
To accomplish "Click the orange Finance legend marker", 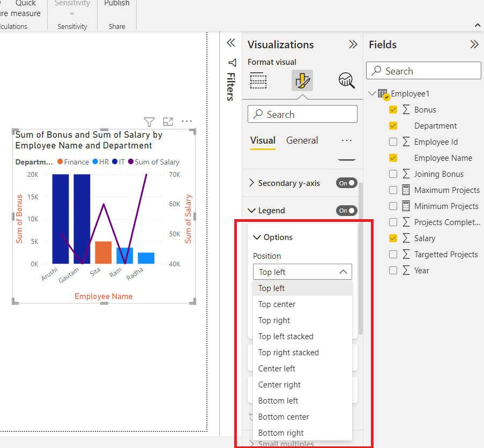I will pyautogui.click(x=60, y=161).
